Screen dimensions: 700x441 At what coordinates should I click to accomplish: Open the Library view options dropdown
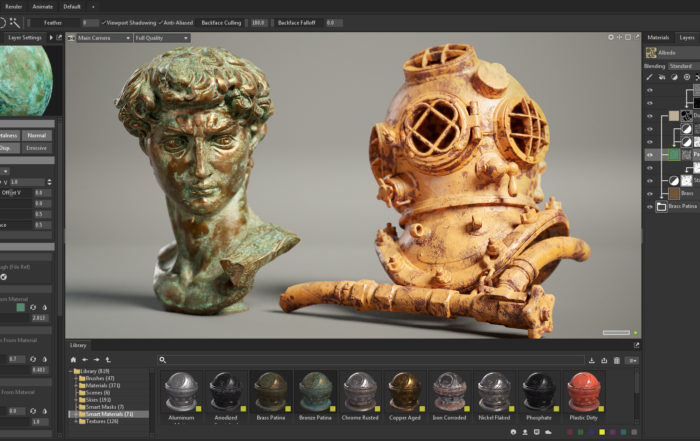[x=633, y=360]
